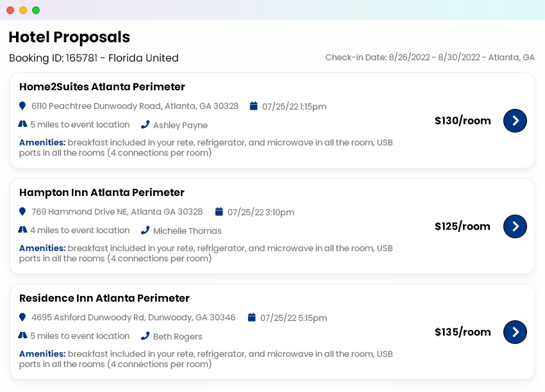Open Hampton Inn proposal with arrow button
The image size is (545, 392).
tap(515, 226)
